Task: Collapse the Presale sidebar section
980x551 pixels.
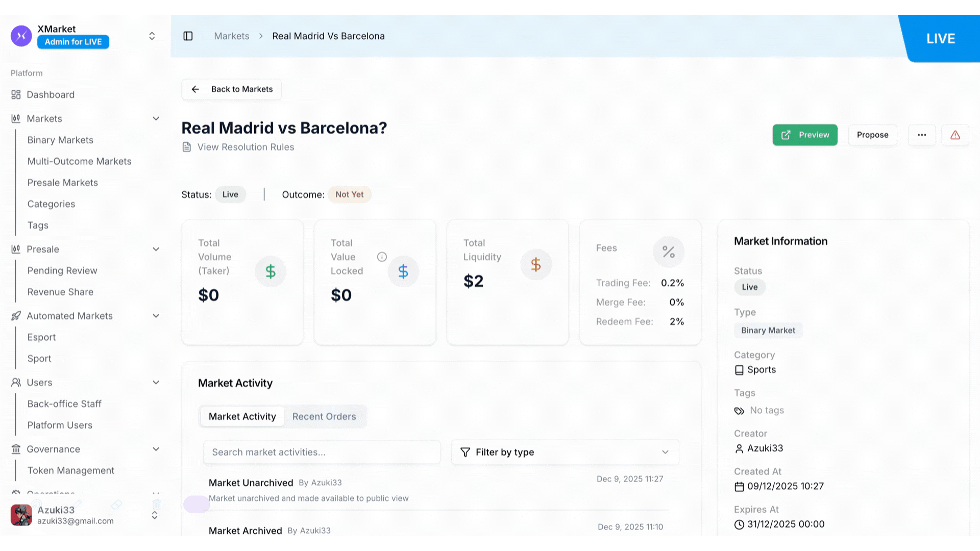Action: [156, 249]
